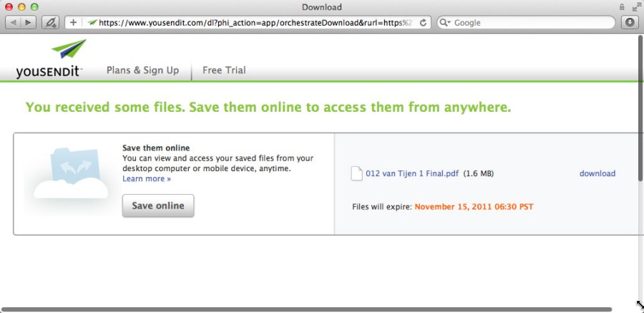
Task: Open the Safari Downloads button
Action: pos(630,22)
